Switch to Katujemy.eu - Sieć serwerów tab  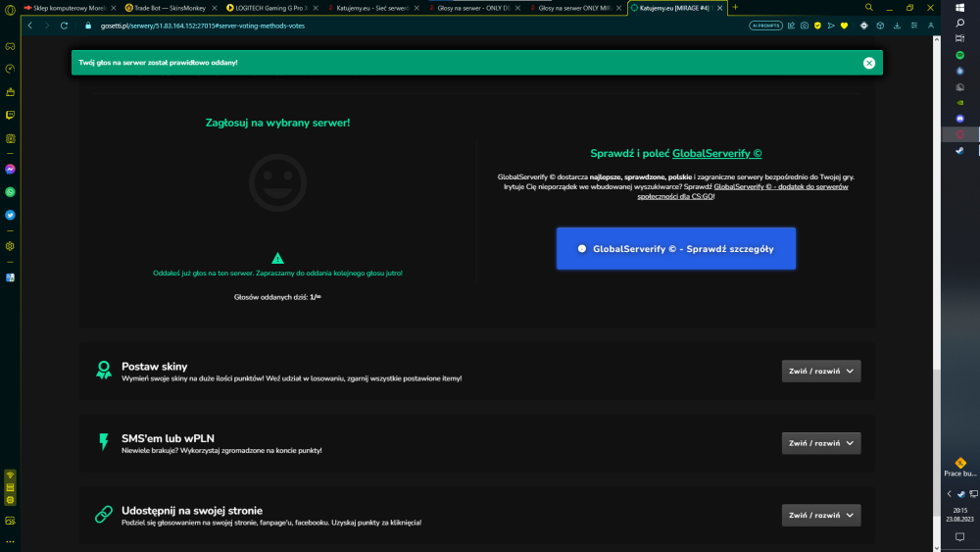pyautogui.click(x=372, y=8)
